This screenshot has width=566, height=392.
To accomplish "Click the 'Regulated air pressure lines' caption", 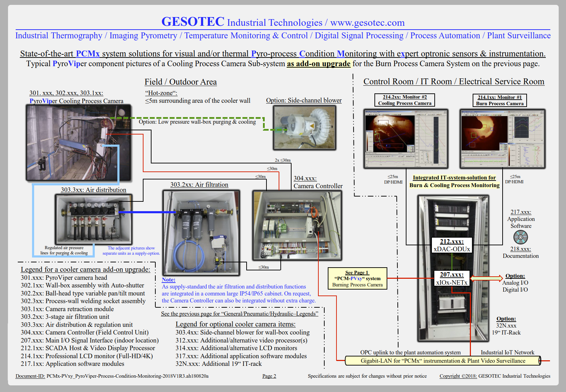I will coord(64,250).
